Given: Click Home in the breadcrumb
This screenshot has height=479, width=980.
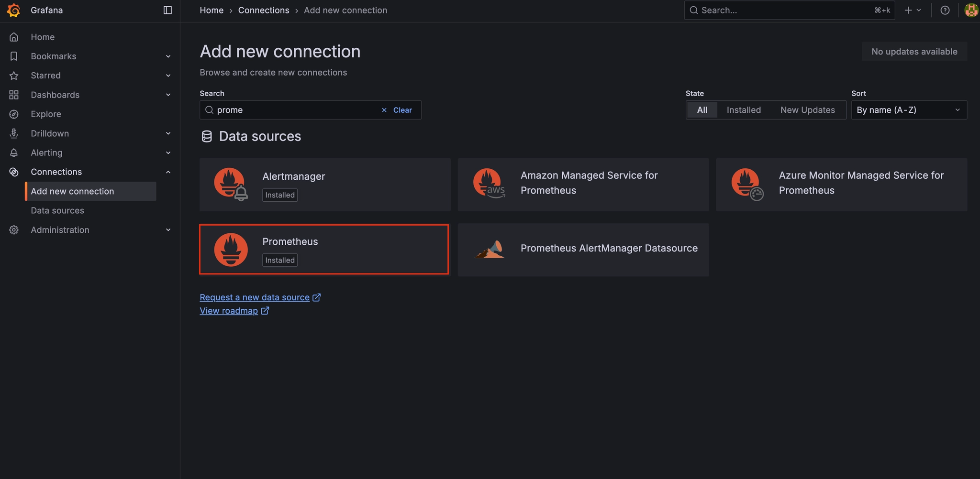Looking at the screenshot, I should [212, 10].
